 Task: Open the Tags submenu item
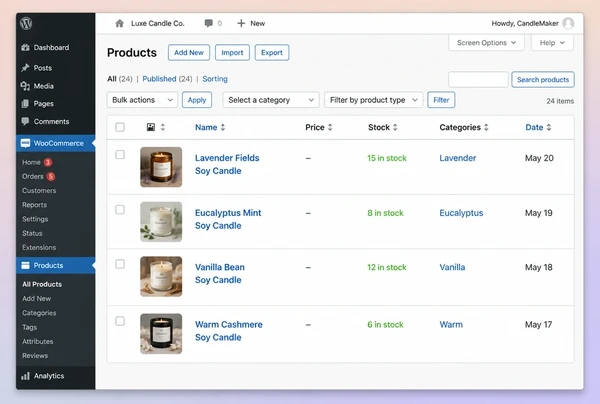pyautogui.click(x=29, y=327)
